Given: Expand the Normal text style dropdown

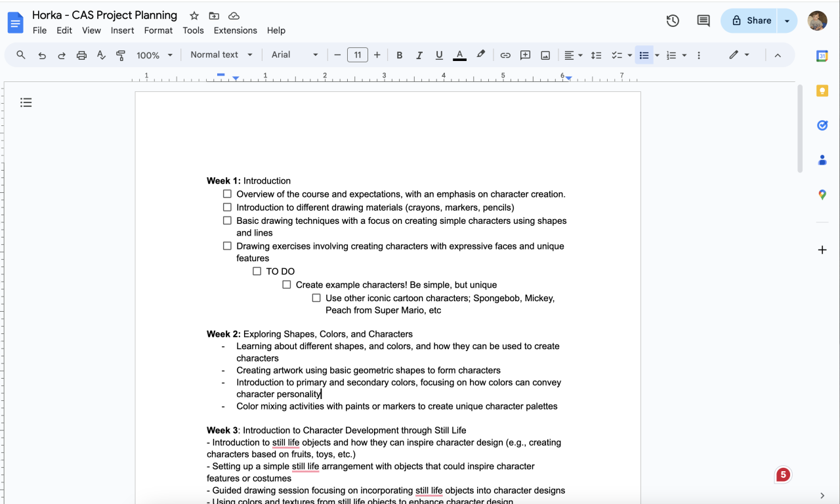Looking at the screenshot, I should pos(221,55).
